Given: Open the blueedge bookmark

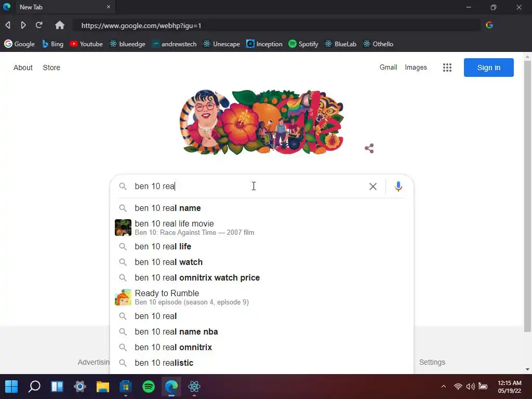Looking at the screenshot, I should tap(127, 44).
